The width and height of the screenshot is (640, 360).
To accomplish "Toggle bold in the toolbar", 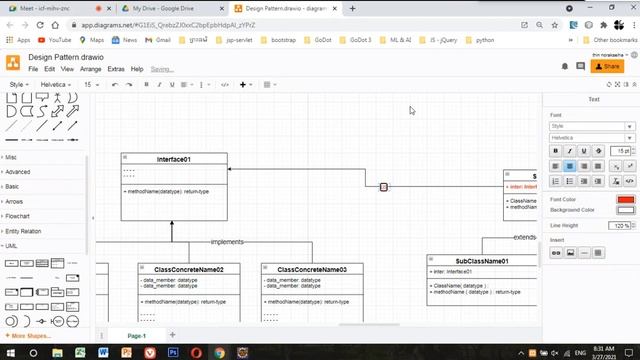I will (x=147, y=84).
